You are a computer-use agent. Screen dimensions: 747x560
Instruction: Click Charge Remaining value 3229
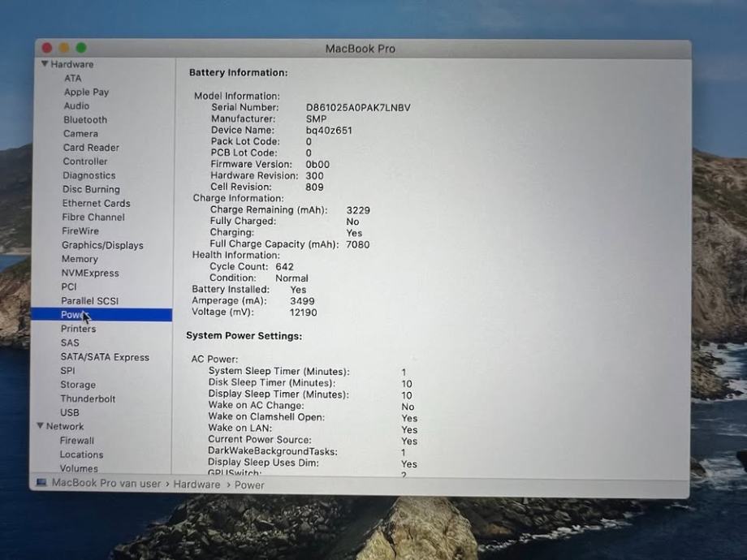(x=358, y=210)
